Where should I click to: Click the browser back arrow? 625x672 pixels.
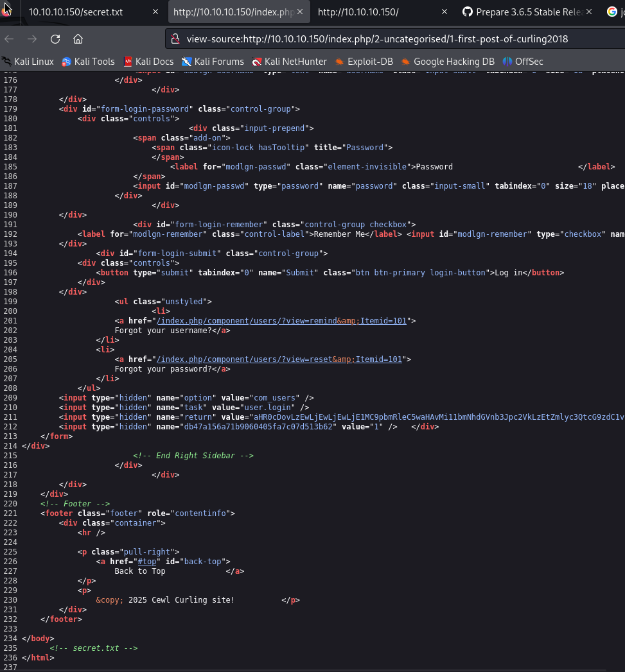coord(9,39)
